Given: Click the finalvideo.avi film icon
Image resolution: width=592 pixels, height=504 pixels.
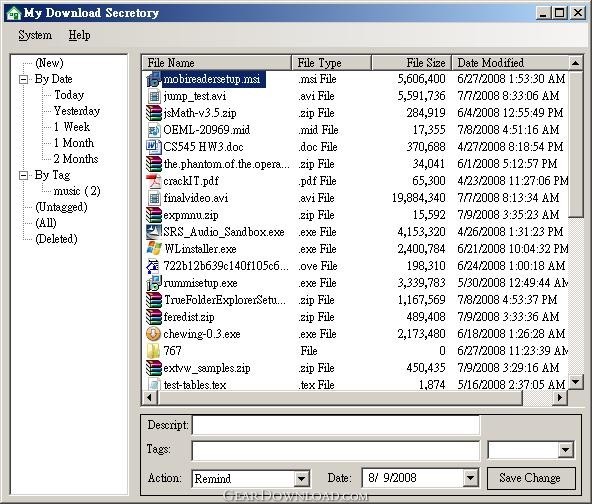Looking at the screenshot, I should [x=154, y=198].
